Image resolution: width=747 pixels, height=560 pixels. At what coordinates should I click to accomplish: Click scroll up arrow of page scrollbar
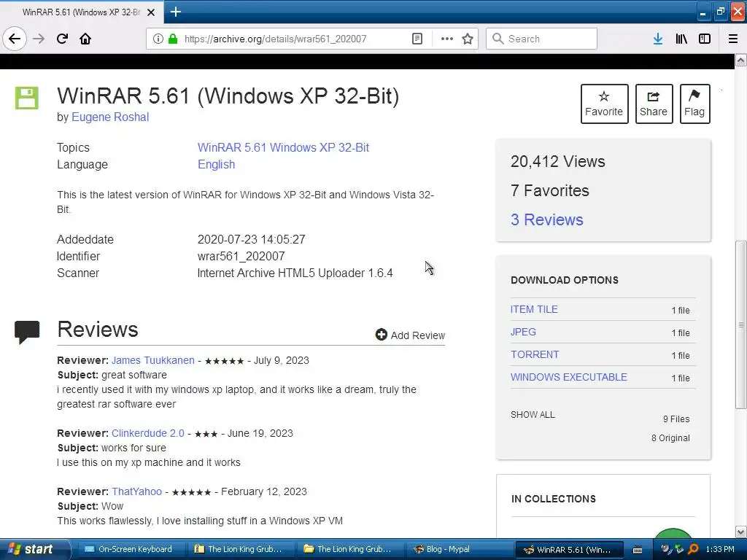(741, 60)
